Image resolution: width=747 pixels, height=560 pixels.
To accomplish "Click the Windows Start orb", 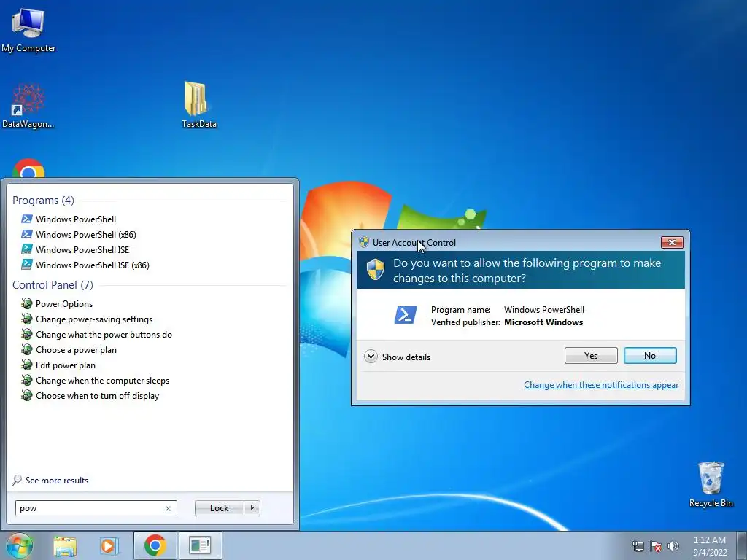I will (20, 545).
